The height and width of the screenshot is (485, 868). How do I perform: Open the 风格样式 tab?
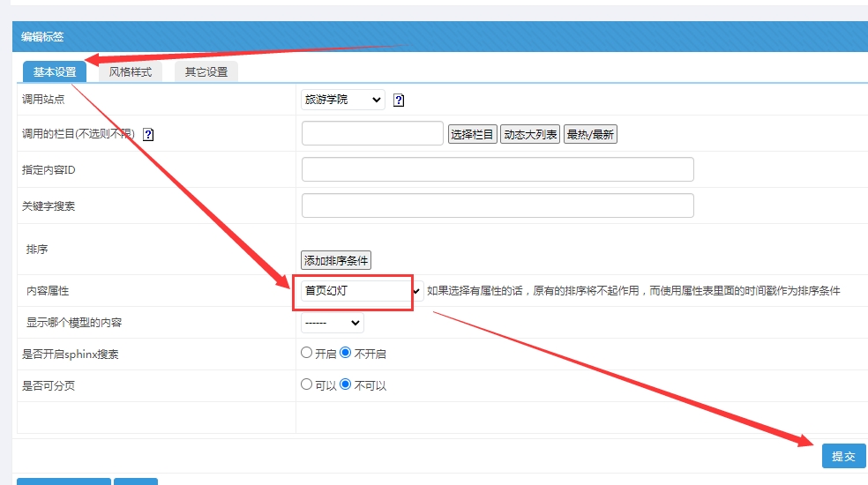tap(131, 72)
